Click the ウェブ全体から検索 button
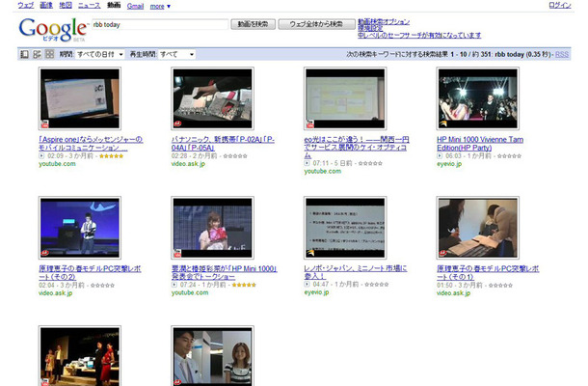This screenshot has width=588, height=386. (316, 24)
